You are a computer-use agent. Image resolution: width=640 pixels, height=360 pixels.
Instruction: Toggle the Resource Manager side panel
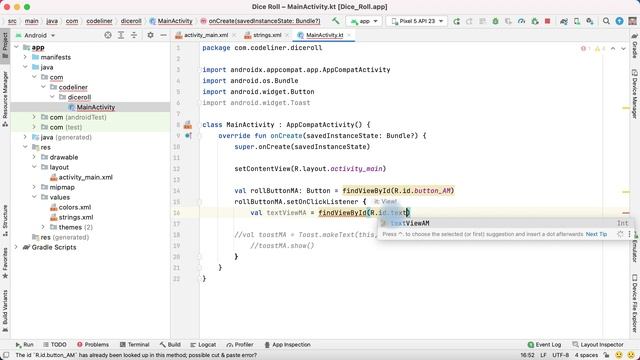click(x=5, y=98)
